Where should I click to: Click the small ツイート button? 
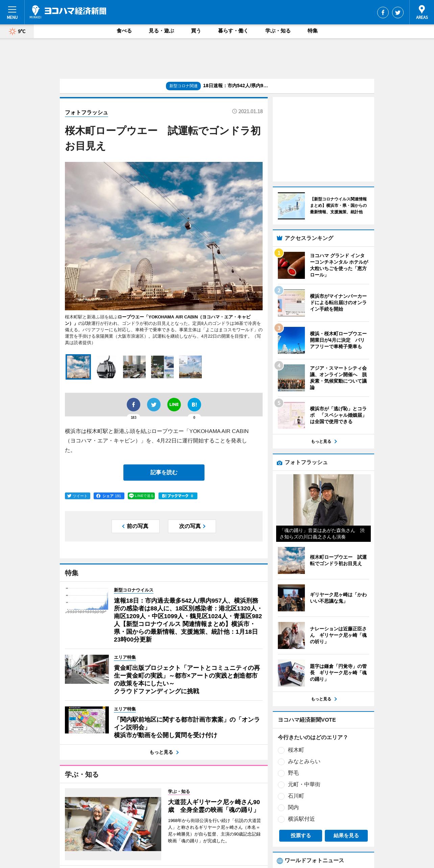pyautogui.click(x=77, y=496)
